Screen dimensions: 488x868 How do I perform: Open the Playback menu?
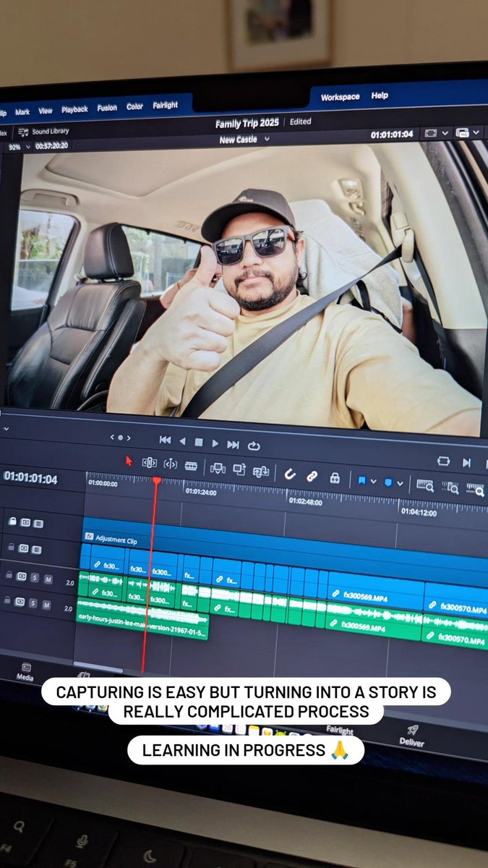coord(74,109)
